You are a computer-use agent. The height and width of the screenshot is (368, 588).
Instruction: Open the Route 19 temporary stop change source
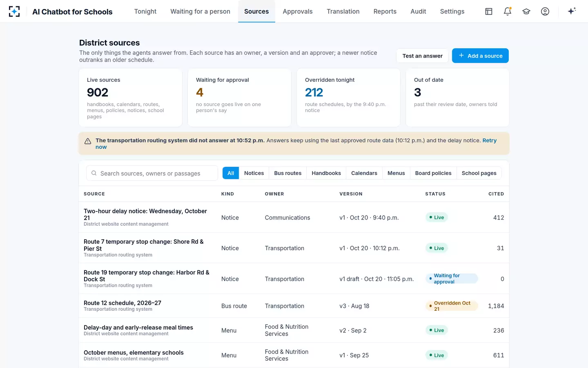[294, 279]
